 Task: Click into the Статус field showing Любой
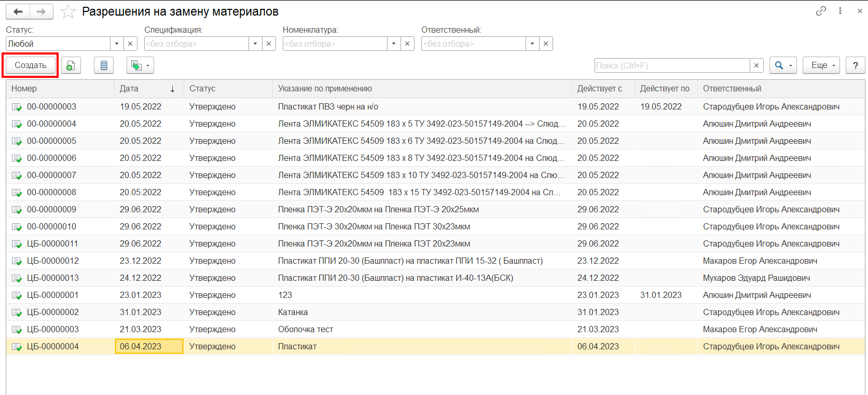tap(58, 44)
